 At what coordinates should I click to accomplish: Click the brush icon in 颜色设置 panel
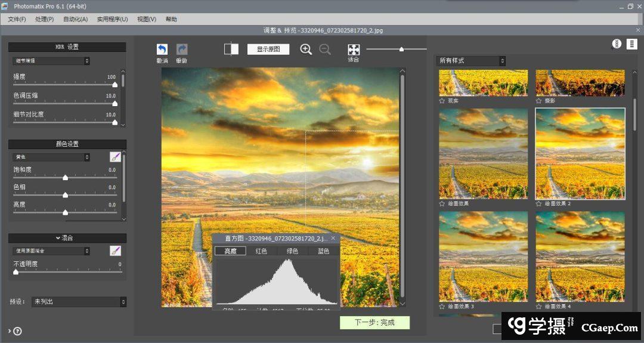click(x=115, y=157)
